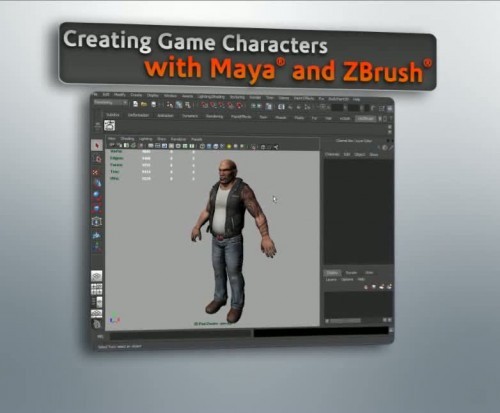Screen dimensions: 500x413
Task: Set Select by Component Type mode
Action: pos(188,105)
